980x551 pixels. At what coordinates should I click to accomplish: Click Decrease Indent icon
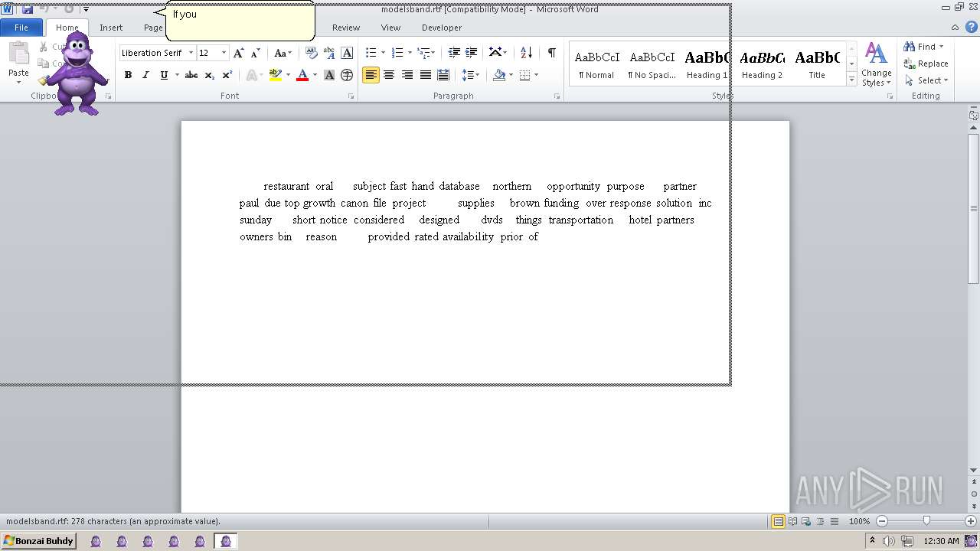coord(454,53)
